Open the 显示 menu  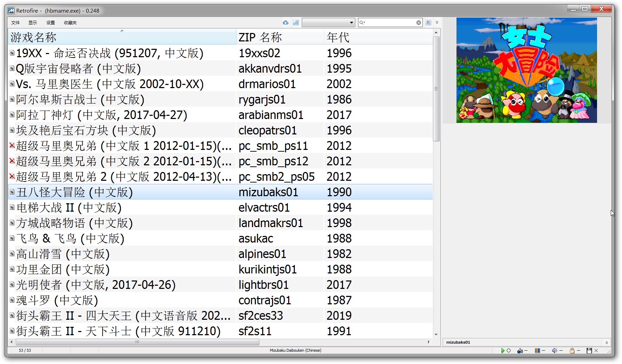(33, 22)
